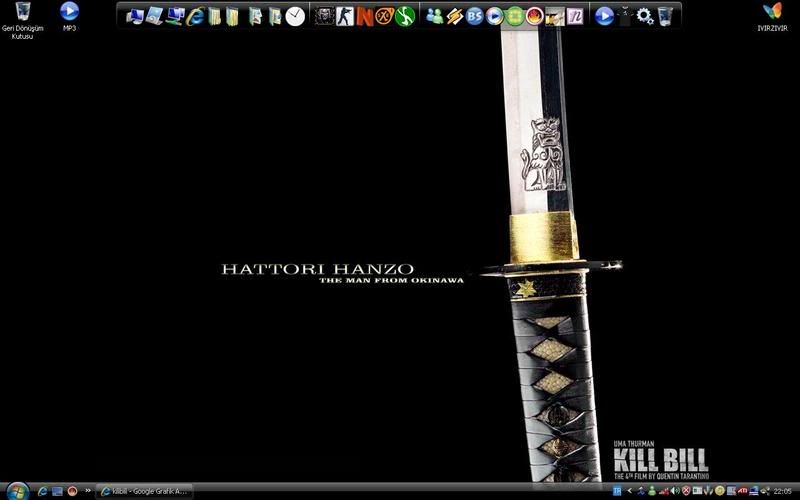Click the TR language indicator
The width and height of the screenshot is (800, 500).
pyautogui.click(x=617, y=491)
